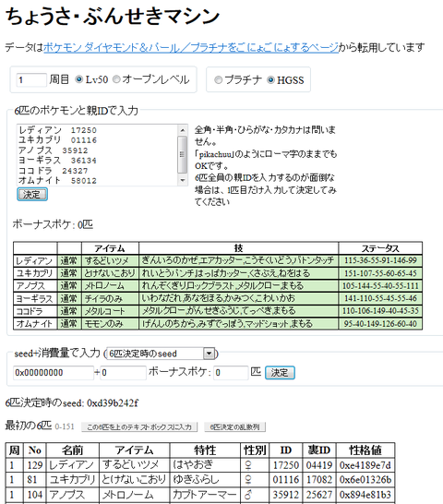Click inside the six Pokémon textarea
This screenshot has width=443, height=504.
tap(97, 155)
